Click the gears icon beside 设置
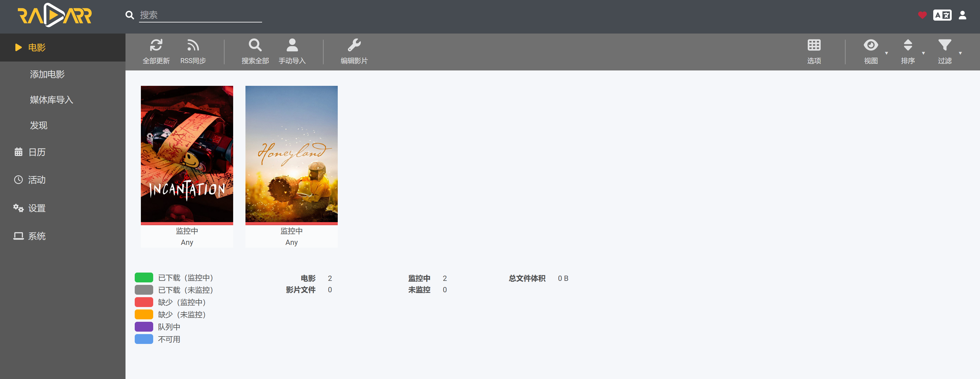The image size is (980, 379). tap(18, 208)
